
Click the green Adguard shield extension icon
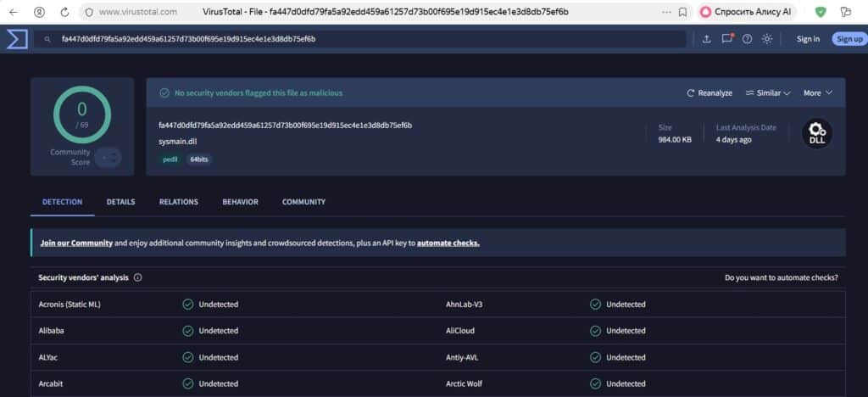tap(821, 12)
